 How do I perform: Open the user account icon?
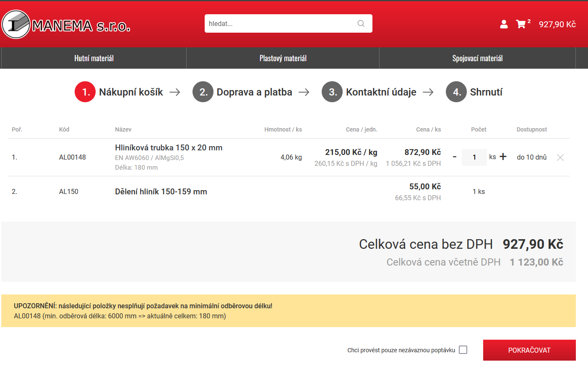[504, 24]
